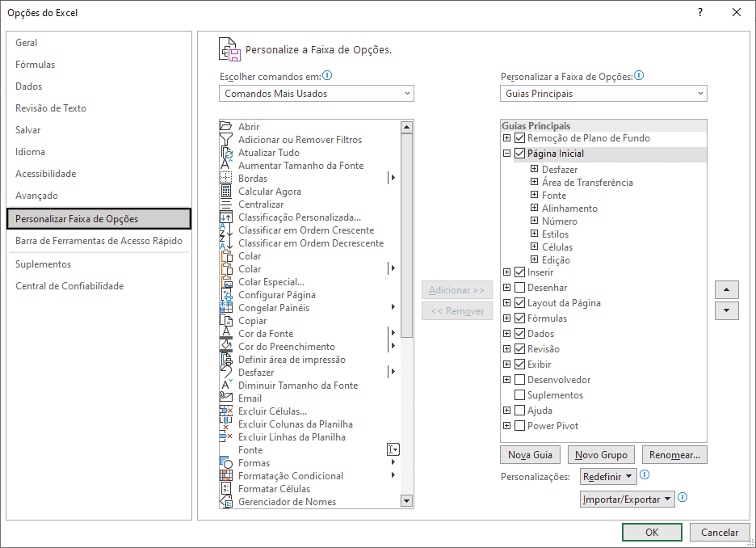Click the Congelar Painéis icon

tap(225, 307)
